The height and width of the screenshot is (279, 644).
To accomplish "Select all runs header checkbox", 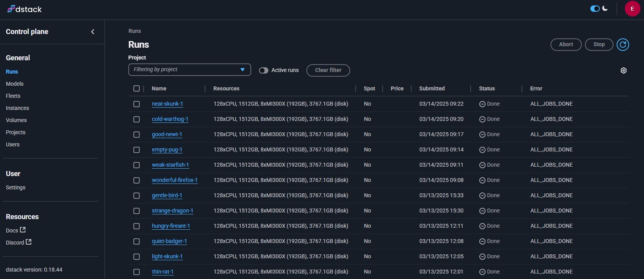I will (x=137, y=88).
